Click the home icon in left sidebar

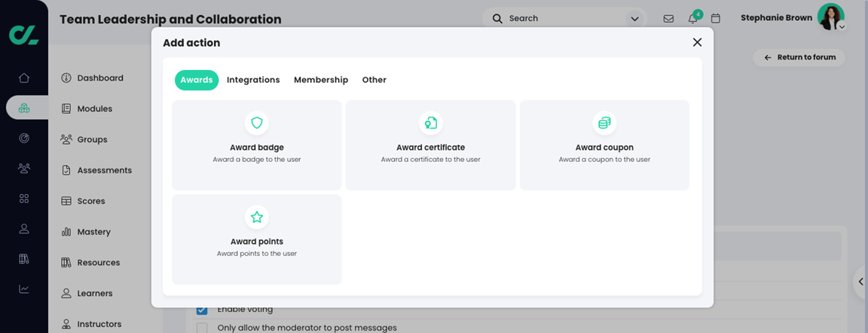pos(24,78)
